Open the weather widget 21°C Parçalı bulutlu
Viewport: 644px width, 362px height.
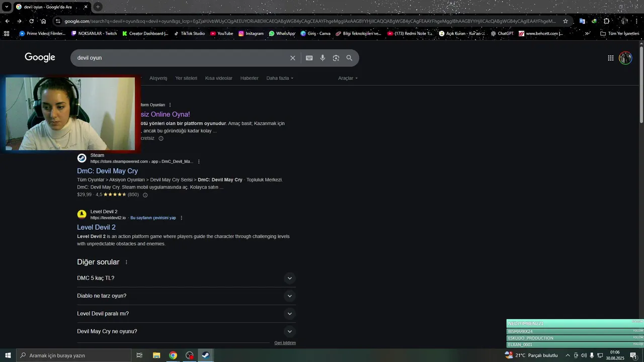[x=532, y=355]
